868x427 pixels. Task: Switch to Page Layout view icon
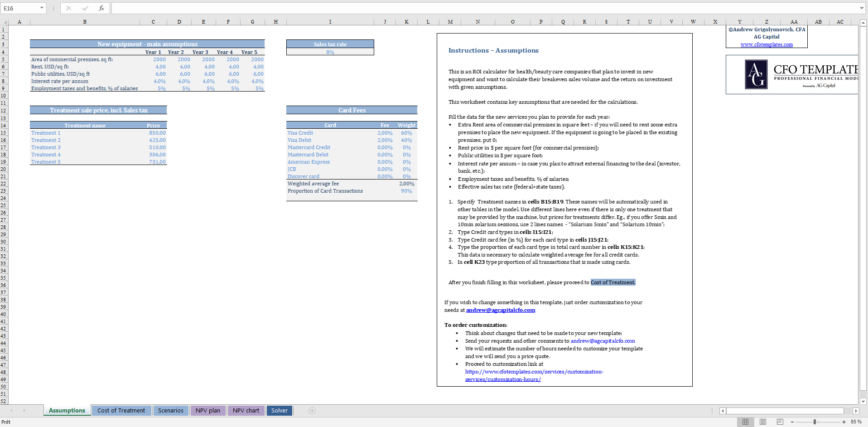tap(763, 422)
